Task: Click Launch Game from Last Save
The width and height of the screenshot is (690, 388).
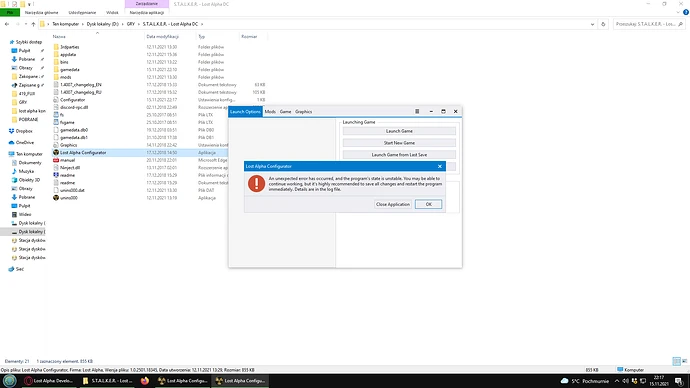Action: click(x=399, y=155)
